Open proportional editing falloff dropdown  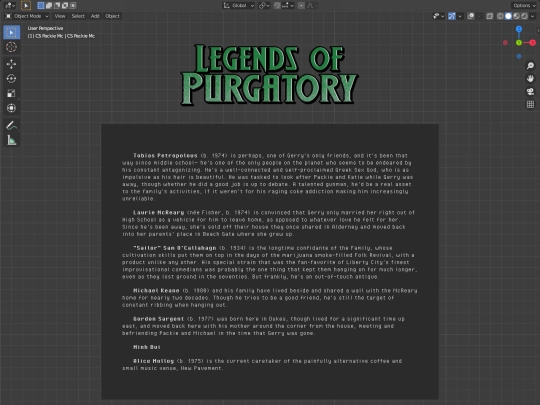click(x=312, y=6)
